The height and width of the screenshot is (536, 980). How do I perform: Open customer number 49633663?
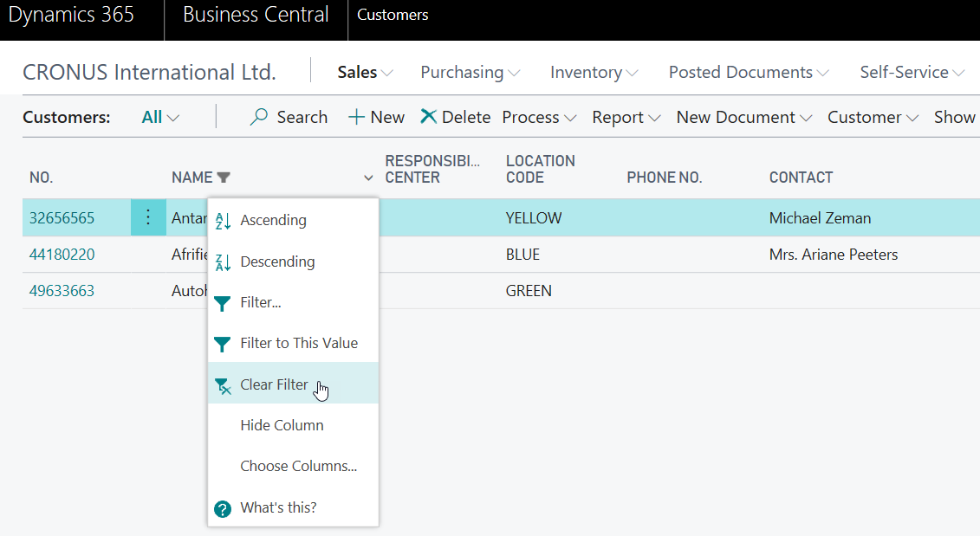point(62,290)
